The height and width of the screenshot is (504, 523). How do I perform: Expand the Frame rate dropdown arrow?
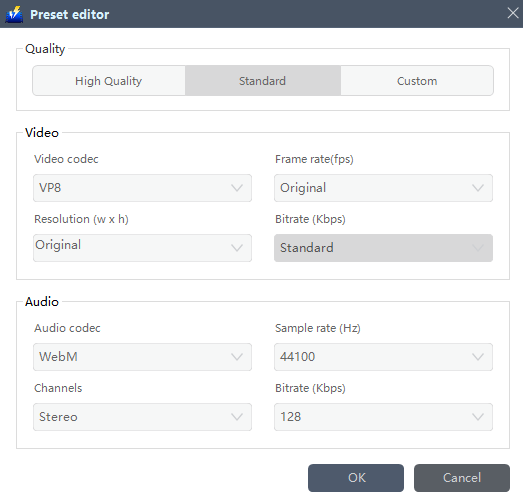(478, 188)
